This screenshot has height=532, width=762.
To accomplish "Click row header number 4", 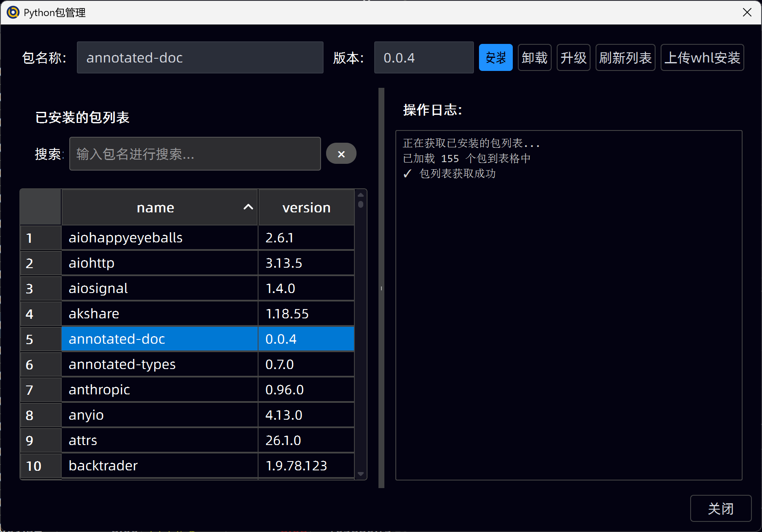I will pos(41,314).
